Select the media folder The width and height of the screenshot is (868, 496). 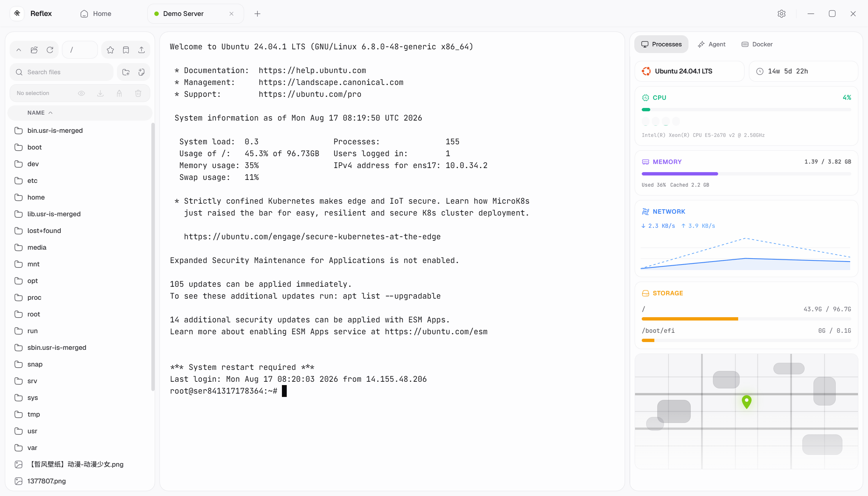[x=80, y=247]
